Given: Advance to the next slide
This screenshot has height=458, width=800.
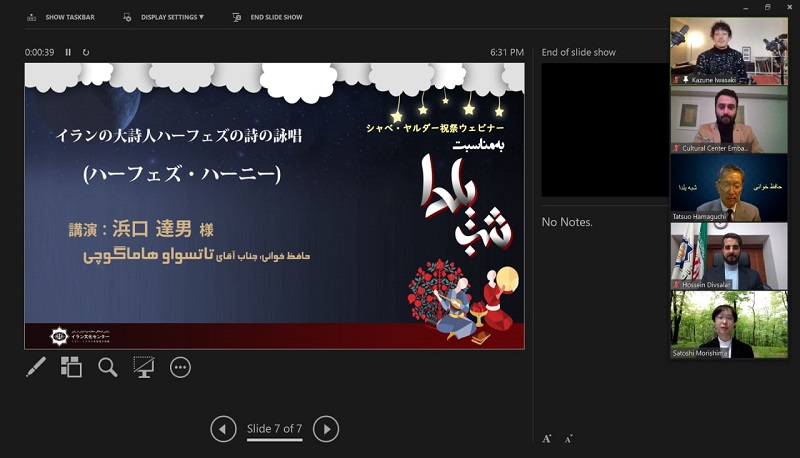Looking at the screenshot, I should point(326,429).
